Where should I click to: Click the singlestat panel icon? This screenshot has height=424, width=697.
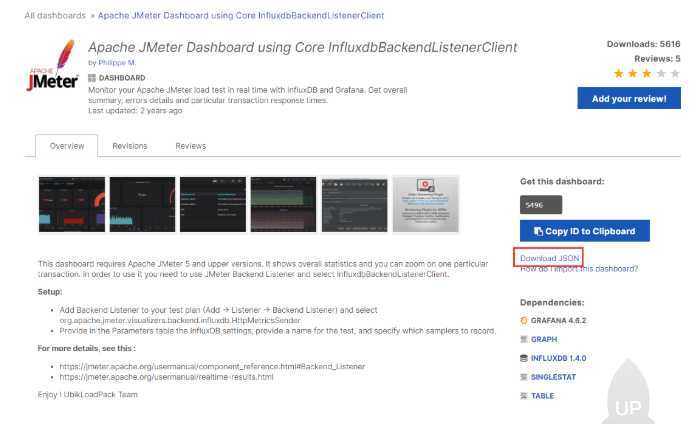pyautogui.click(x=524, y=377)
